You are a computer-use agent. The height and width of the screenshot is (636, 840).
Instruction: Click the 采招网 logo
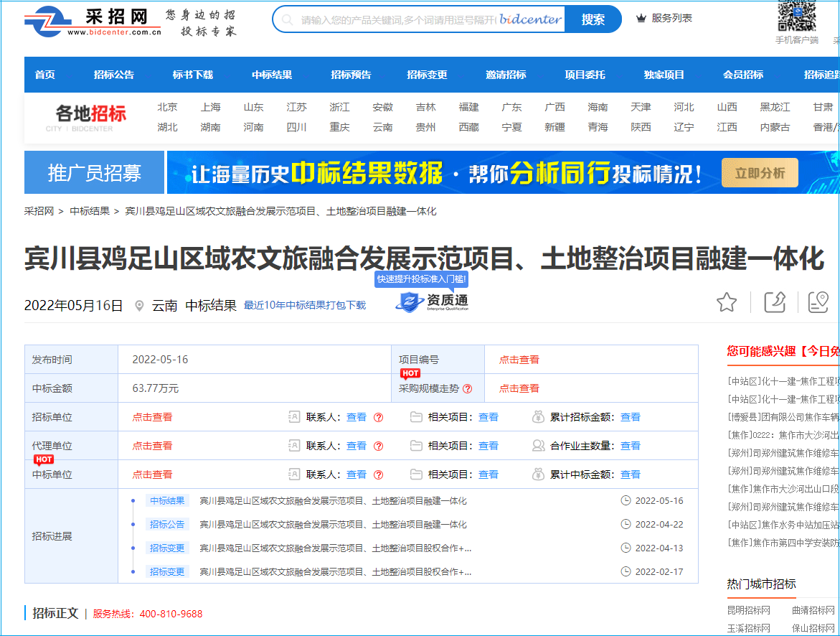(92, 22)
